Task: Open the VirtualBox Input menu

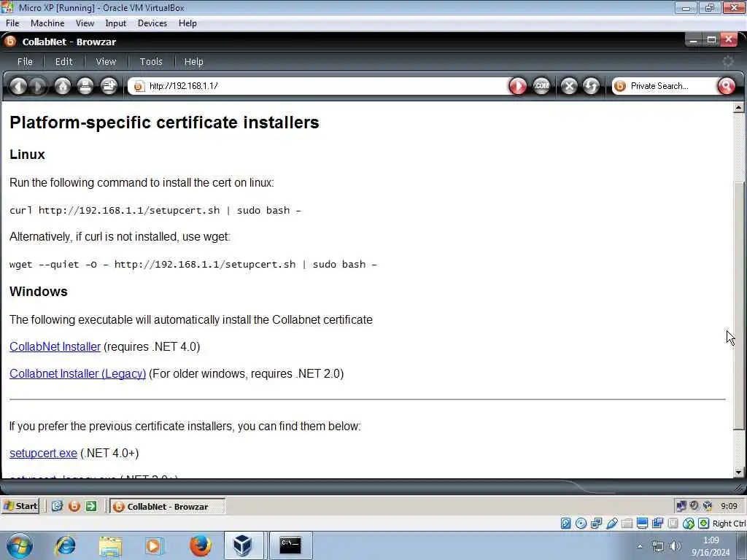Action: 116,23
